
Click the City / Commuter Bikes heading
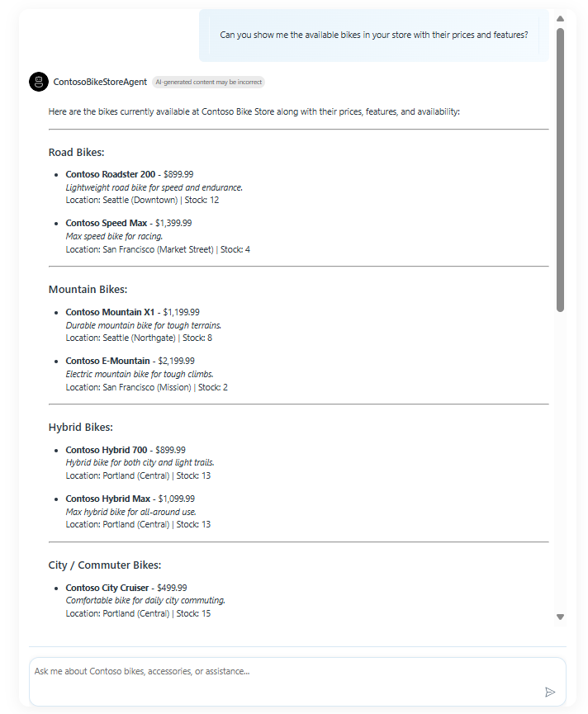coord(105,565)
